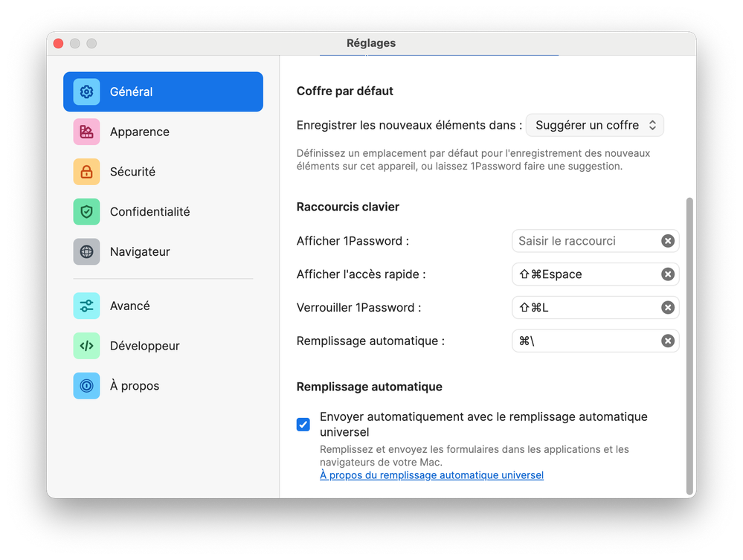Click the Navigateur globe icon

86,252
